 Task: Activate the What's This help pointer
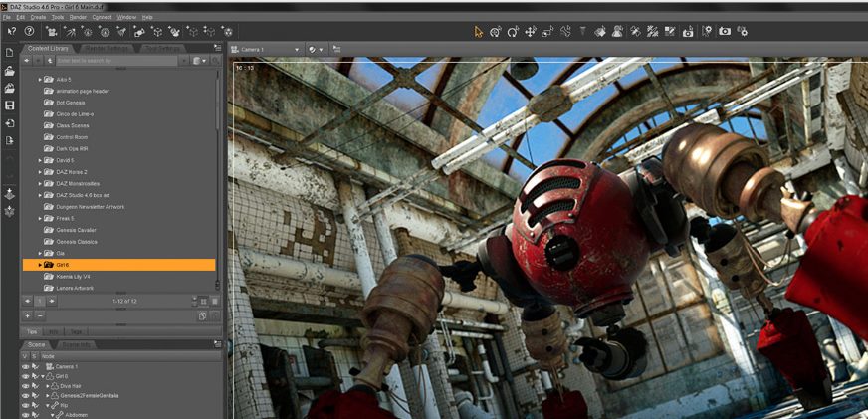point(12,32)
